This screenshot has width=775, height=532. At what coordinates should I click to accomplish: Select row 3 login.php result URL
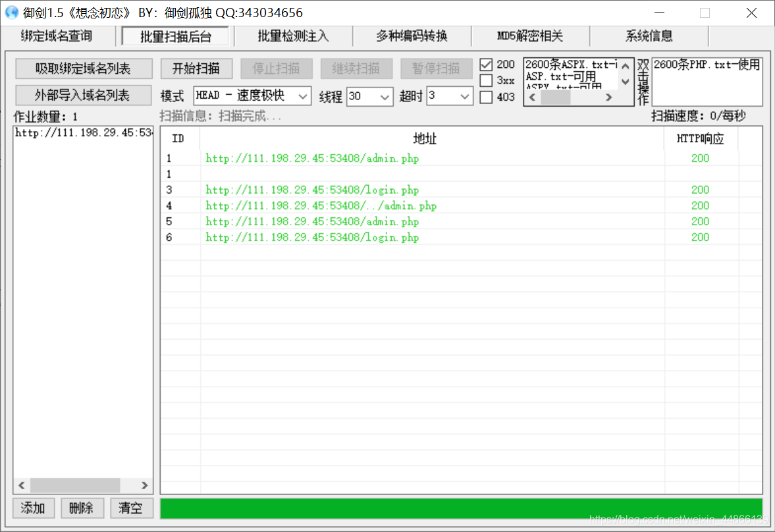click(x=312, y=190)
